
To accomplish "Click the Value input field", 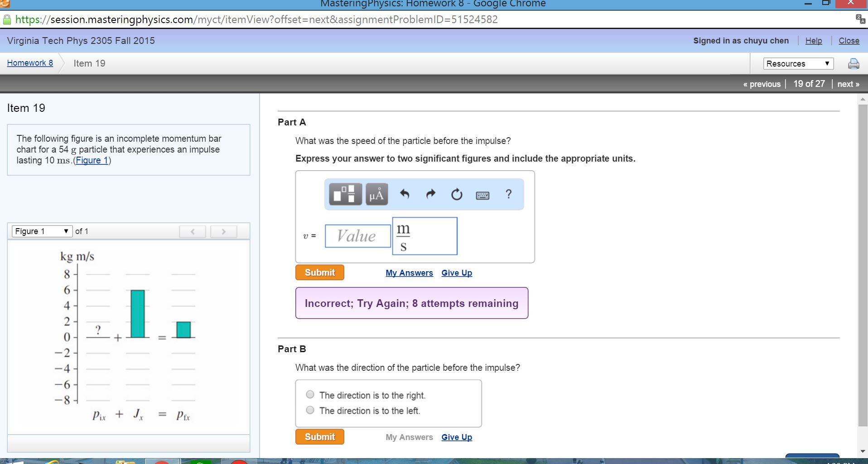I will (357, 236).
